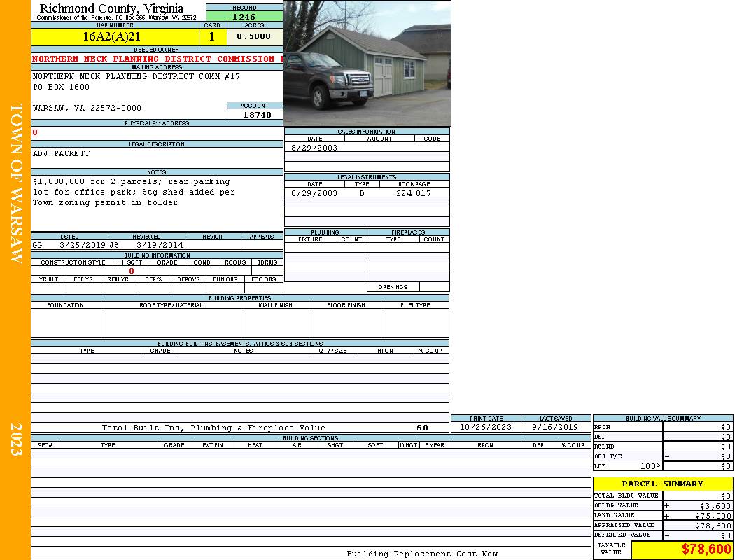Image resolution: width=735 pixels, height=560 pixels.
Task: Click the PO BOX 1600 mailing address line
Action: coord(62,87)
